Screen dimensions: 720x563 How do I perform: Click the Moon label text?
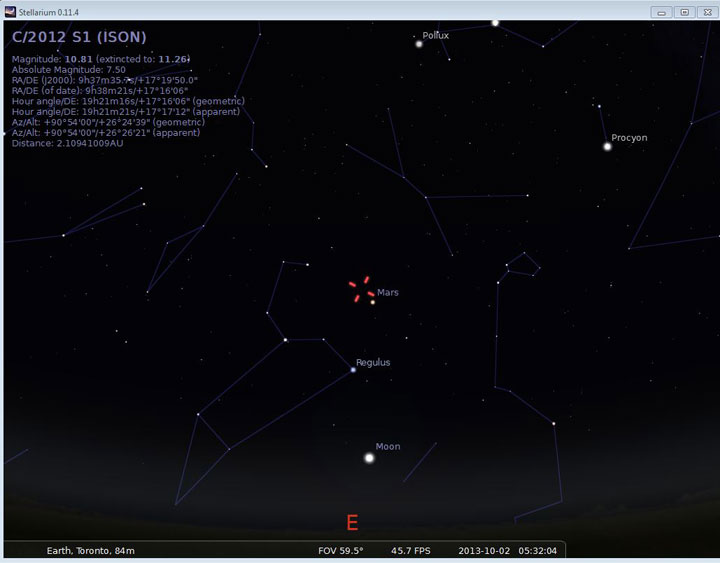(x=388, y=446)
